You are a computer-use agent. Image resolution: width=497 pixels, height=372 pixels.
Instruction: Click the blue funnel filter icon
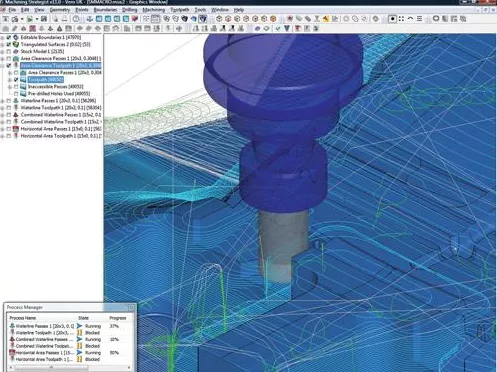coord(287,29)
